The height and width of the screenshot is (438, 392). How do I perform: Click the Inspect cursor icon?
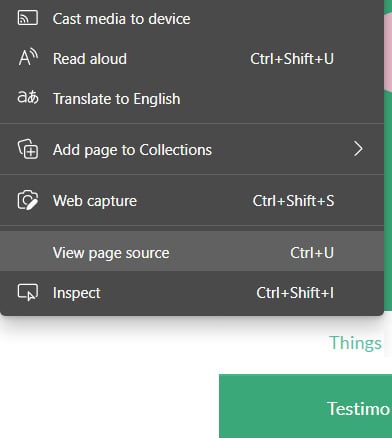click(28, 292)
